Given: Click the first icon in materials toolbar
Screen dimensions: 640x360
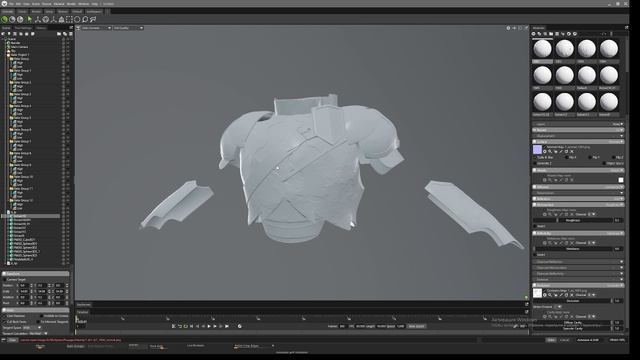Looking at the screenshot, I should pos(533,34).
